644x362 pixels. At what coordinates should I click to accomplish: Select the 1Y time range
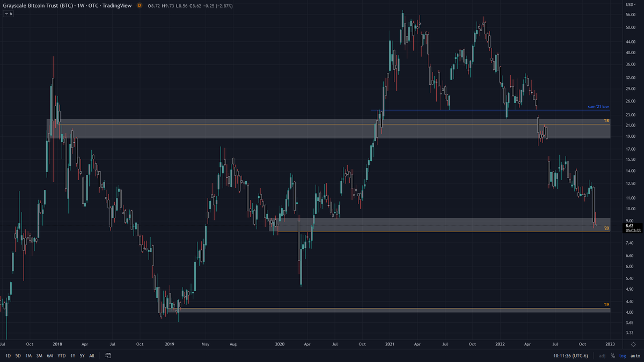tap(73, 356)
